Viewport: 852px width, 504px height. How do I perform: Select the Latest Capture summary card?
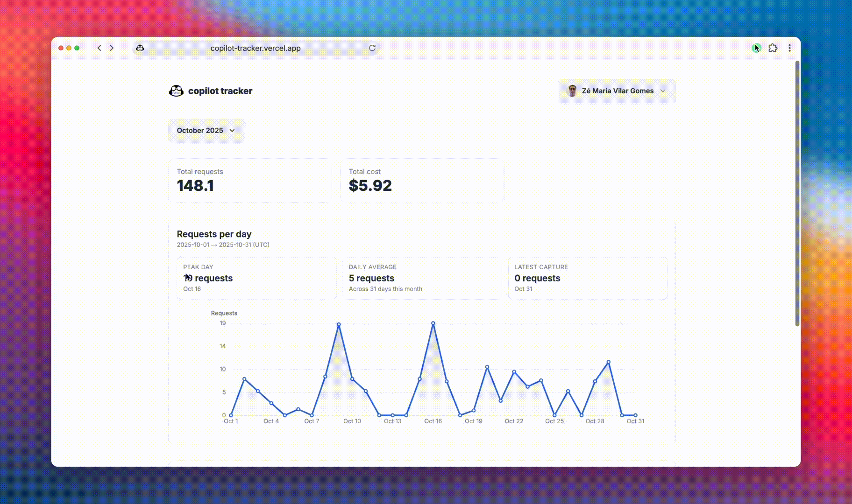click(x=587, y=278)
